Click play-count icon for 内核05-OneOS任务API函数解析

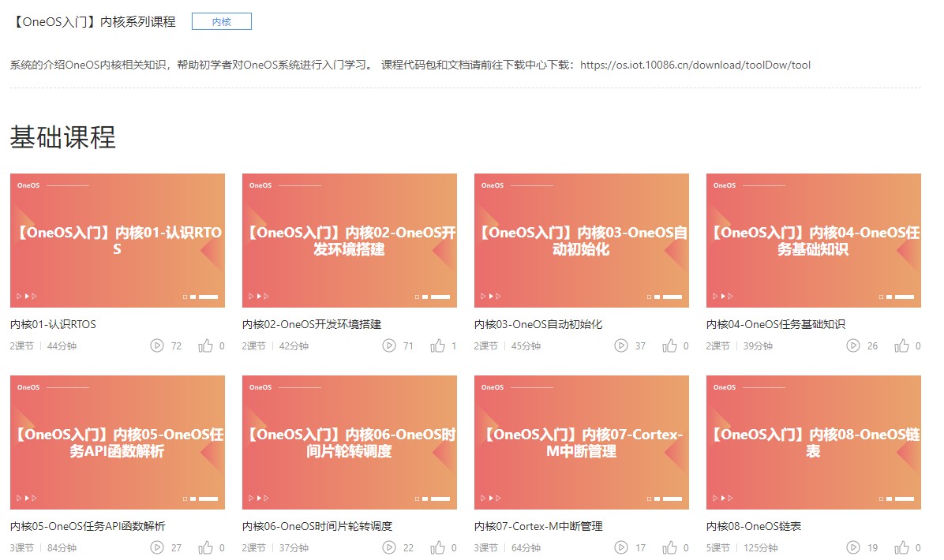[x=157, y=547]
